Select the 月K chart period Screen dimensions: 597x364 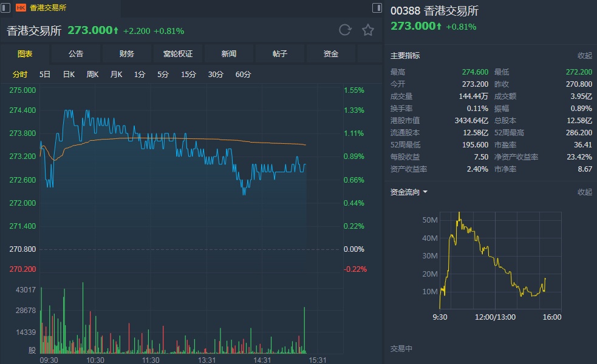point(116,74)
